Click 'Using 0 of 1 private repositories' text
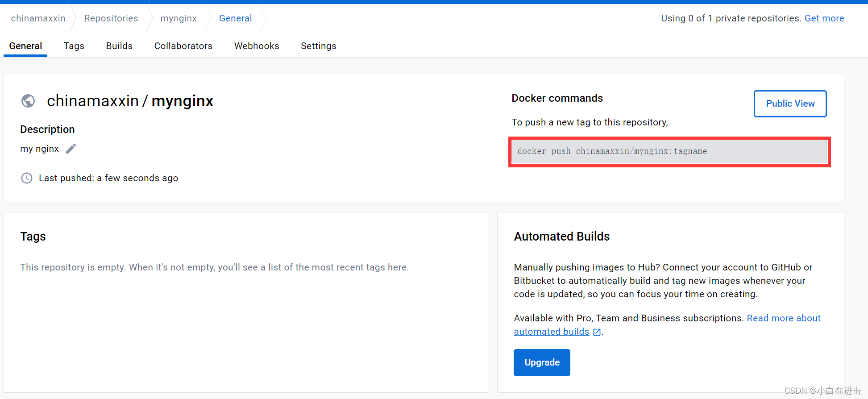Screen dimensions: 868x399 [731, 18]
